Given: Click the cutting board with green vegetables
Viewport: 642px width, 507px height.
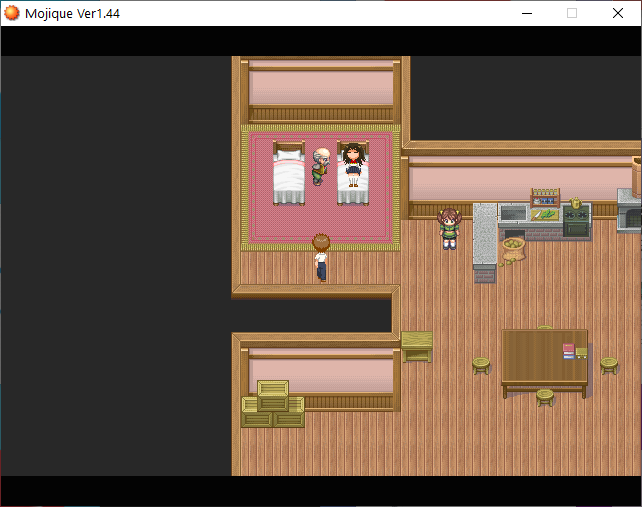Looking at the screenshot, I should (x=546, y=213).
